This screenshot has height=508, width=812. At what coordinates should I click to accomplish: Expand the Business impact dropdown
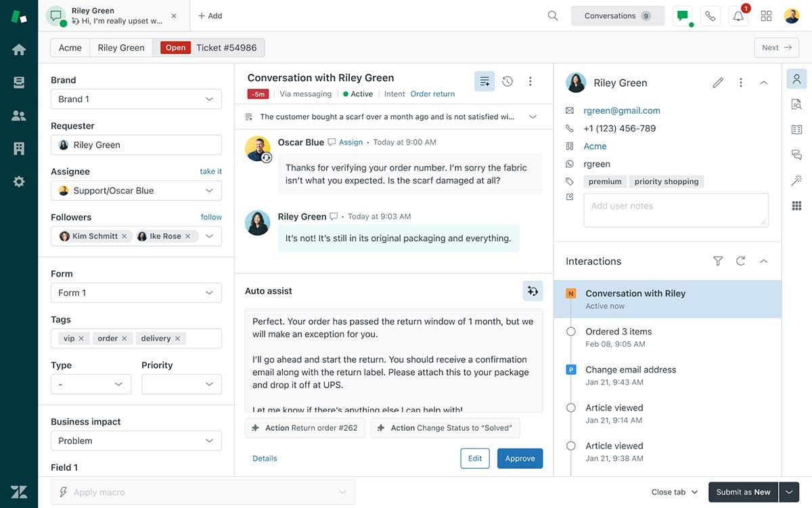click(136, 441)
